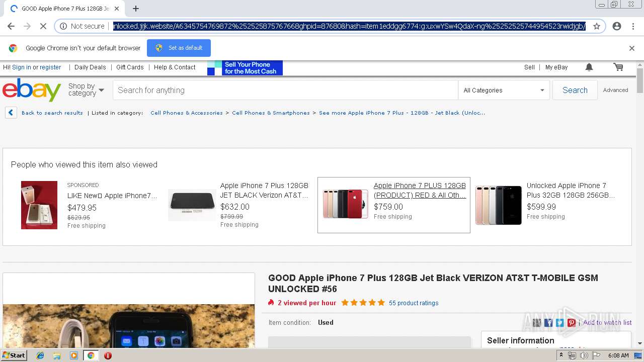Click the volume speaker tray icon
Viewport: 644px width, 362px height.
[x=584, y=355]
